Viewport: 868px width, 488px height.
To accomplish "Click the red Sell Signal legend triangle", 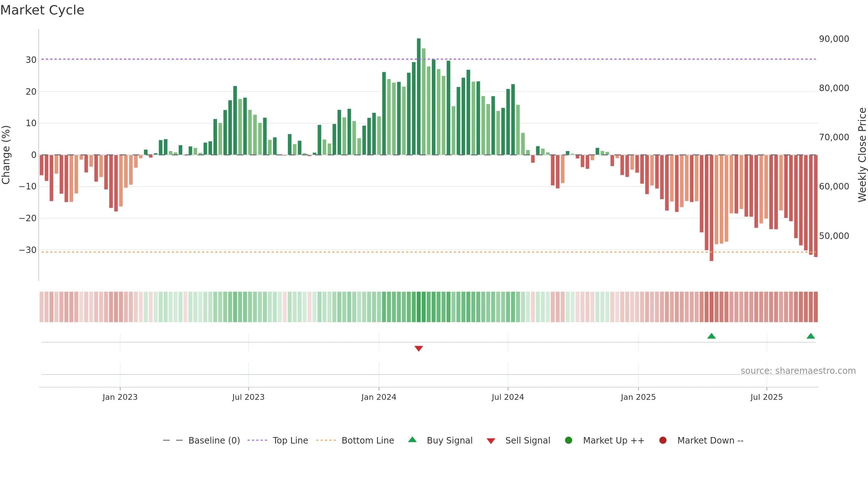I will pos(491,441).
